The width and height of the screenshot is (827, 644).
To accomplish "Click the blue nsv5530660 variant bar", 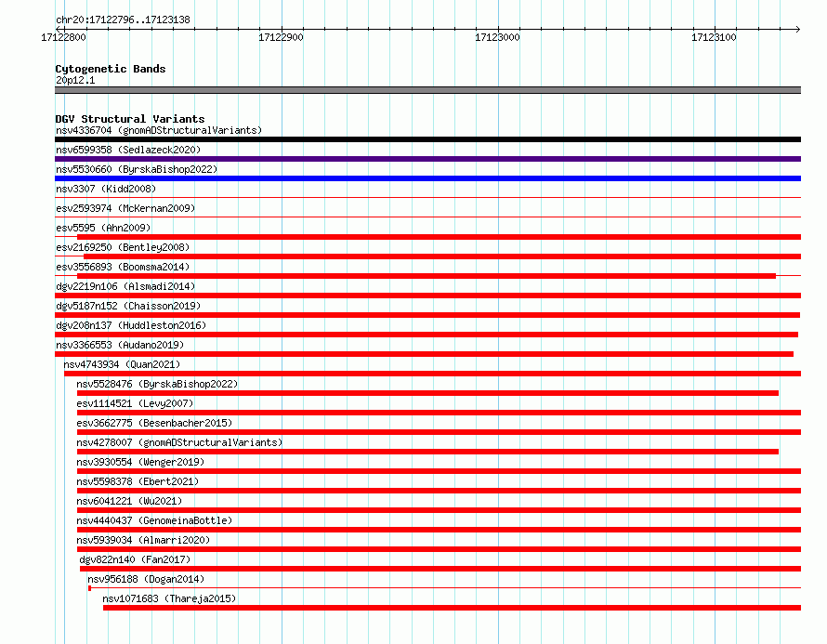I will tap(427, 178).
